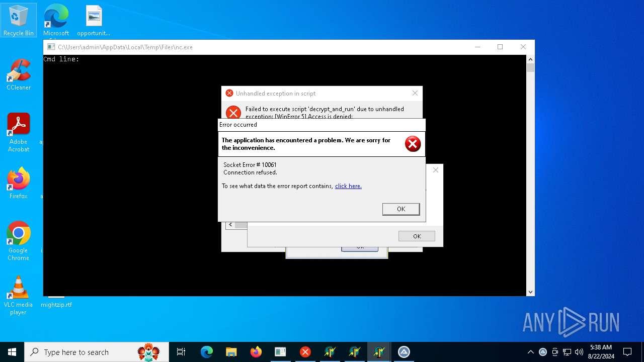Image resolution: width=644 pixels, height=362 pixels.
Task: Click the 'Connection refused.' text
Action: click(x=250, y=172)
